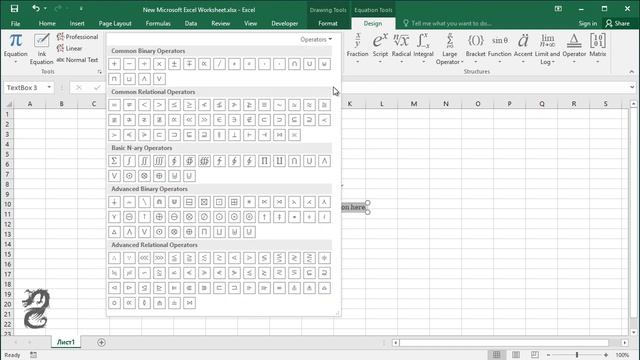
Task: Open the Ink Equation tool
Action: click(x=42, y=49)
